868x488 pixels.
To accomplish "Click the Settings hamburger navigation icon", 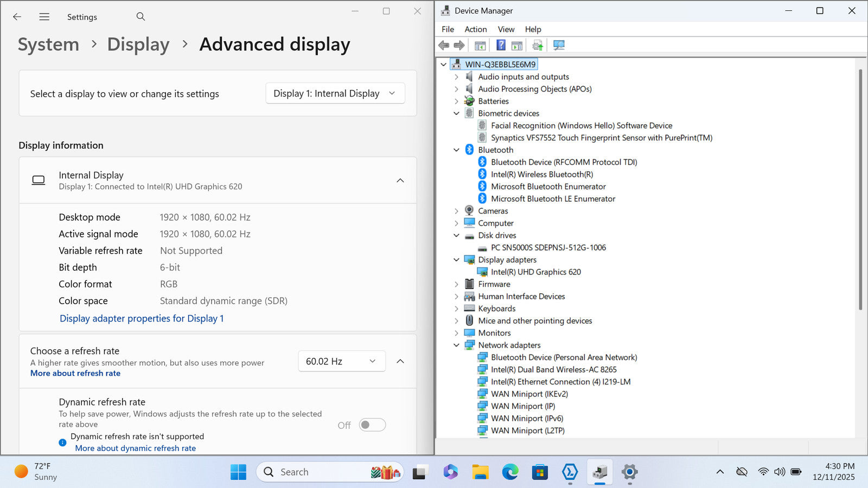I will click(x=44, y=17).
